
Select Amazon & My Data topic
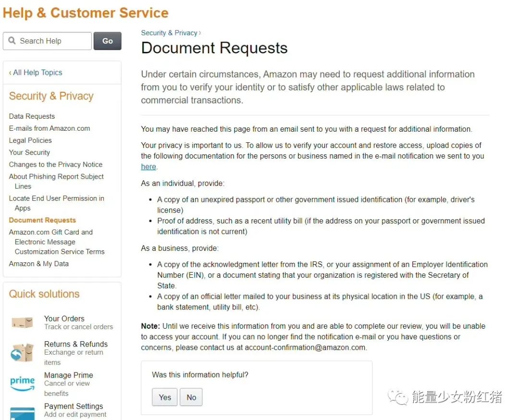39,264
